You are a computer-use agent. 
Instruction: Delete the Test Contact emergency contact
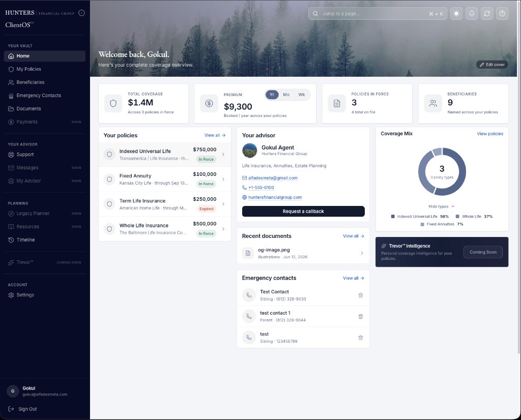[361, 295]
